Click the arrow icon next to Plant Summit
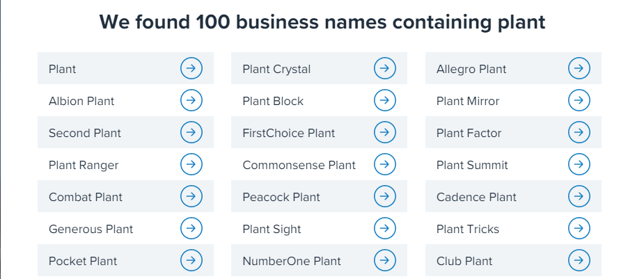The image size is (644, 279). click(579, 165)
